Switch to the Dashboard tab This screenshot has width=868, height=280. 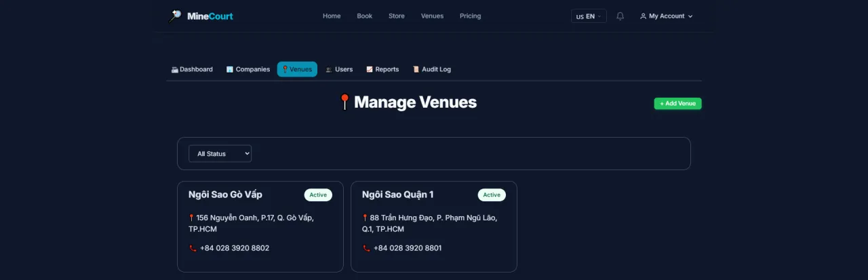(192, 69)
